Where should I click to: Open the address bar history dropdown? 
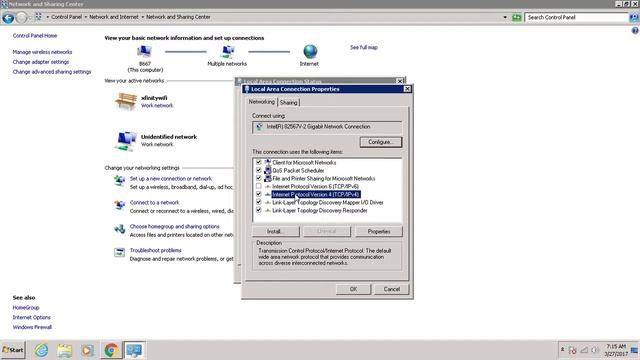coord(505,17)
